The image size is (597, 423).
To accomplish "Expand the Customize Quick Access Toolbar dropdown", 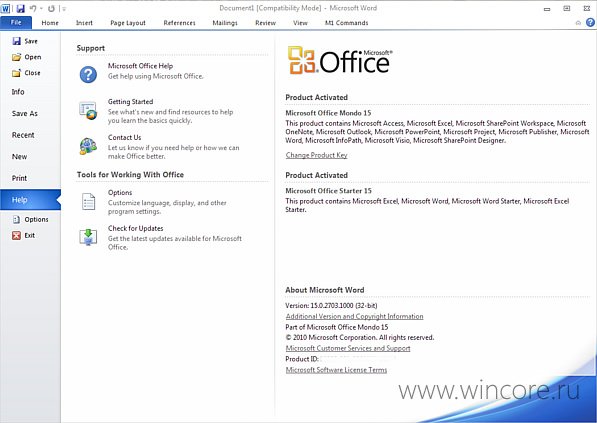I will pyautogui.click(x=64, y=9).
